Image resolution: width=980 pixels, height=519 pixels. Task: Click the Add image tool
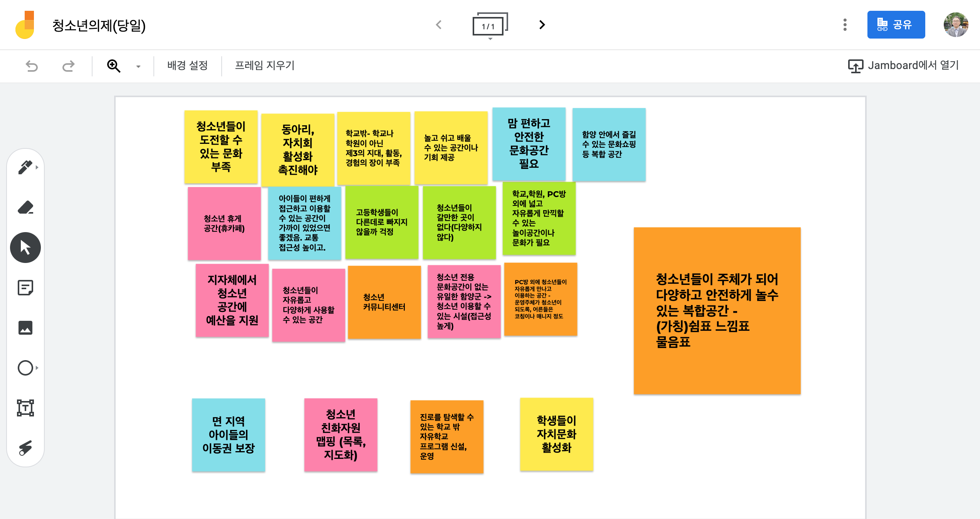pos(25,328)
